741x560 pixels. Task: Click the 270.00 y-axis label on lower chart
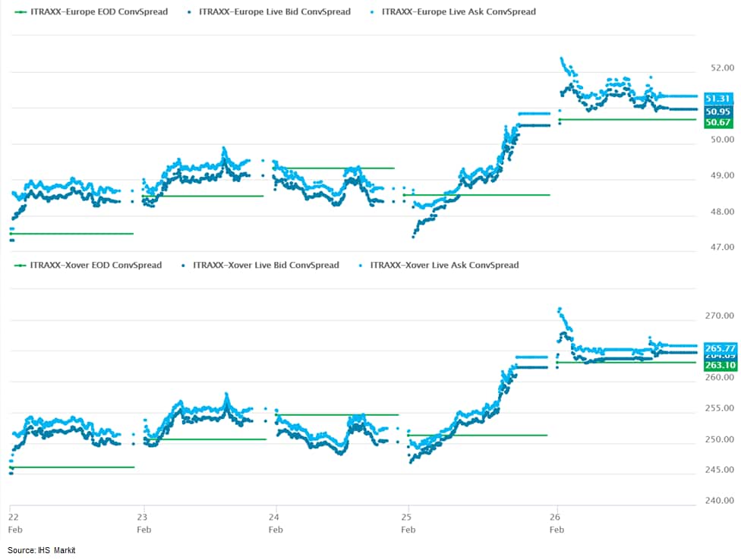tap(717, 316)
